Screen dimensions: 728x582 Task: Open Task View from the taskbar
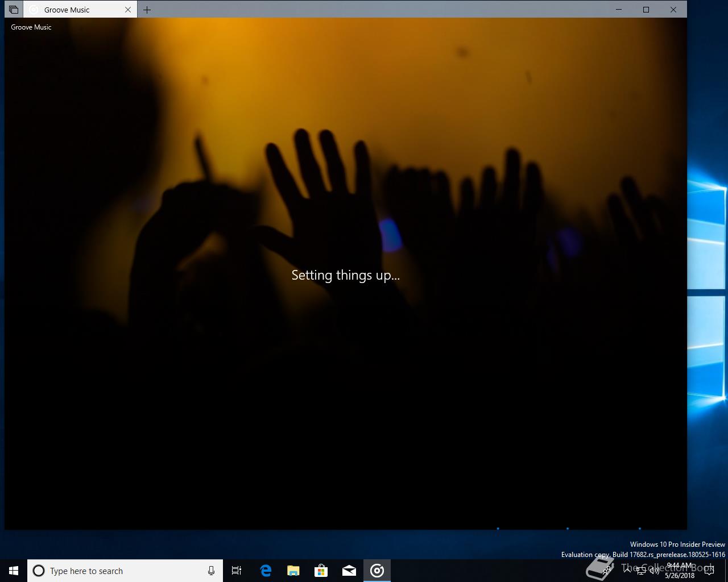tap(237, 571)
